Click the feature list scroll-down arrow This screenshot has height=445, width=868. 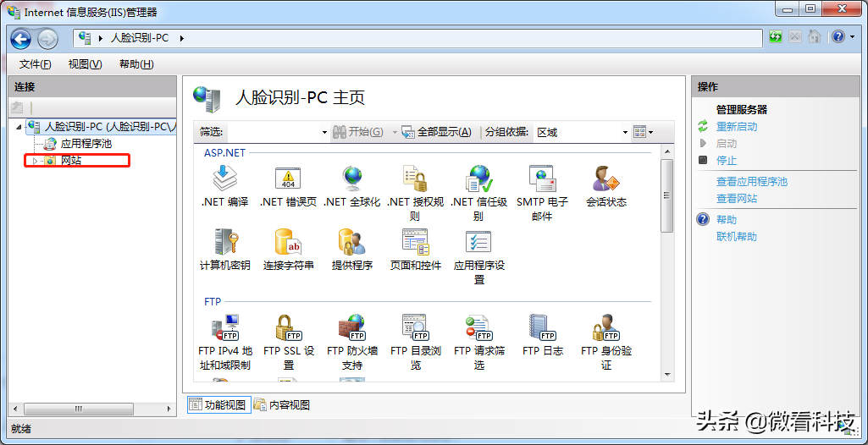[x=667, y=374]
